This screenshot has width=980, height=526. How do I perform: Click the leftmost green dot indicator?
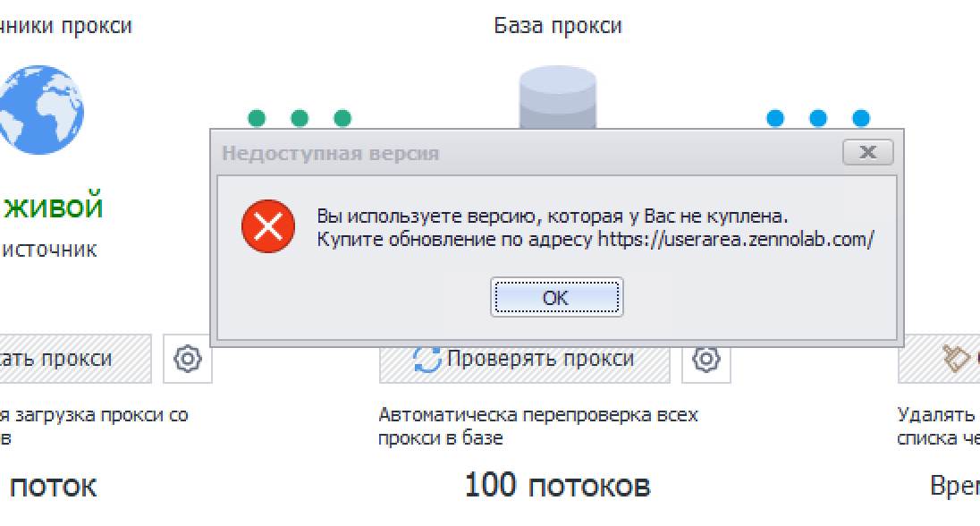(x=257, y=118)
